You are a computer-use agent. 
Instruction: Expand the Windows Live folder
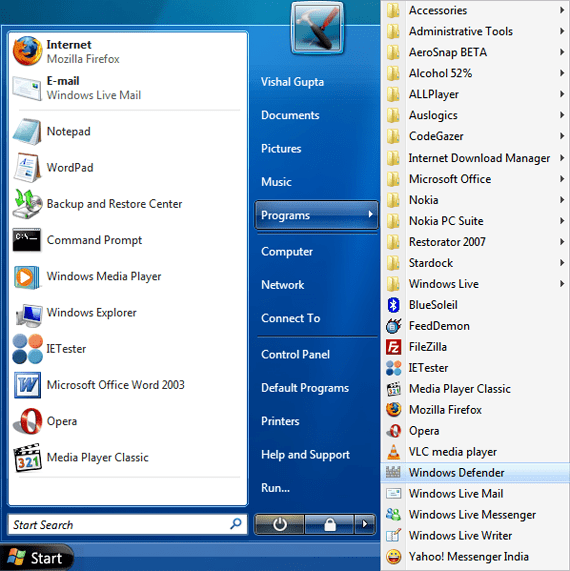pyautogui.click(x=475, y=284)
